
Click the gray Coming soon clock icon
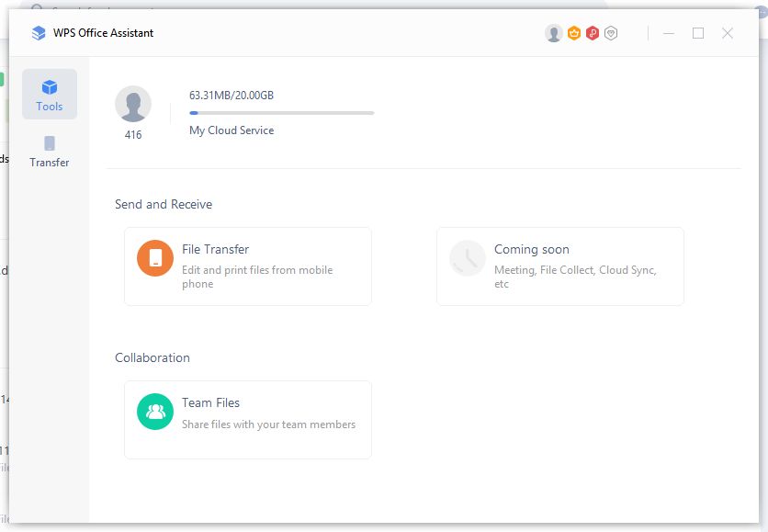(468, 258)
